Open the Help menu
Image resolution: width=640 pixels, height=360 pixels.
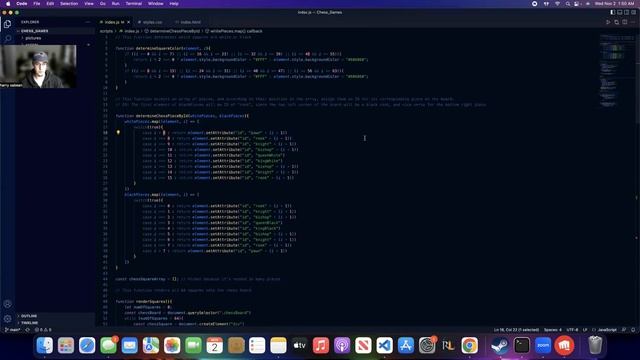[x=174, y=4]
